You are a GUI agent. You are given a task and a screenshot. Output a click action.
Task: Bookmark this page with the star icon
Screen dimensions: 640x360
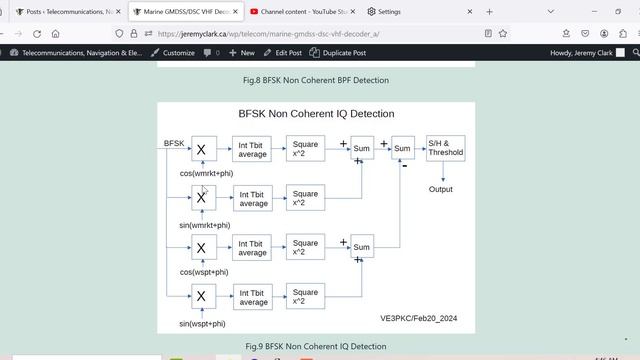click(503, 34)
